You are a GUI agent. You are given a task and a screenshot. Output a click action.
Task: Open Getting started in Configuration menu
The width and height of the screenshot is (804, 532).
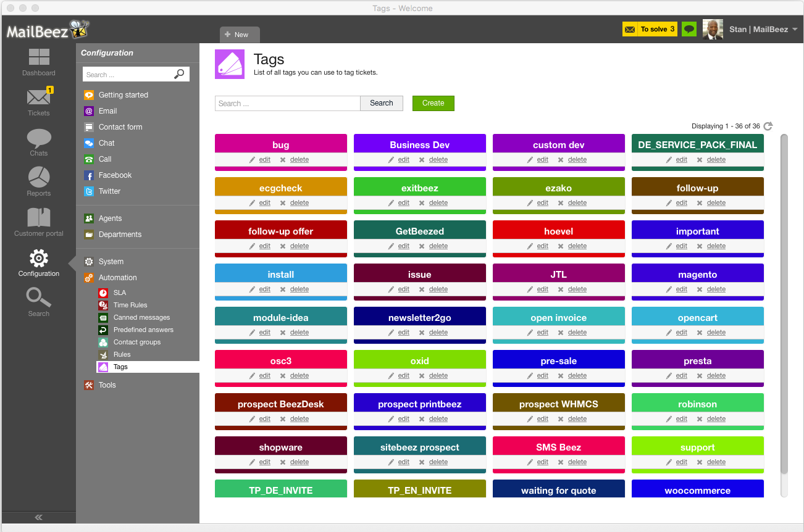(x=124, y=95)
